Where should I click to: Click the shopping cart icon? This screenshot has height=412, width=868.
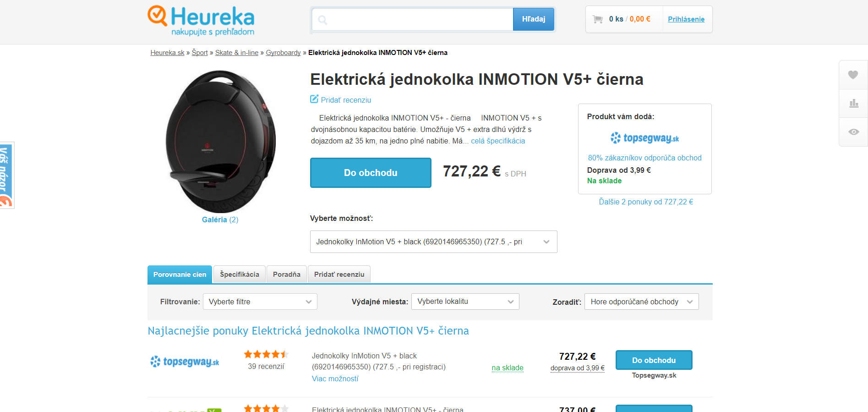598,19
